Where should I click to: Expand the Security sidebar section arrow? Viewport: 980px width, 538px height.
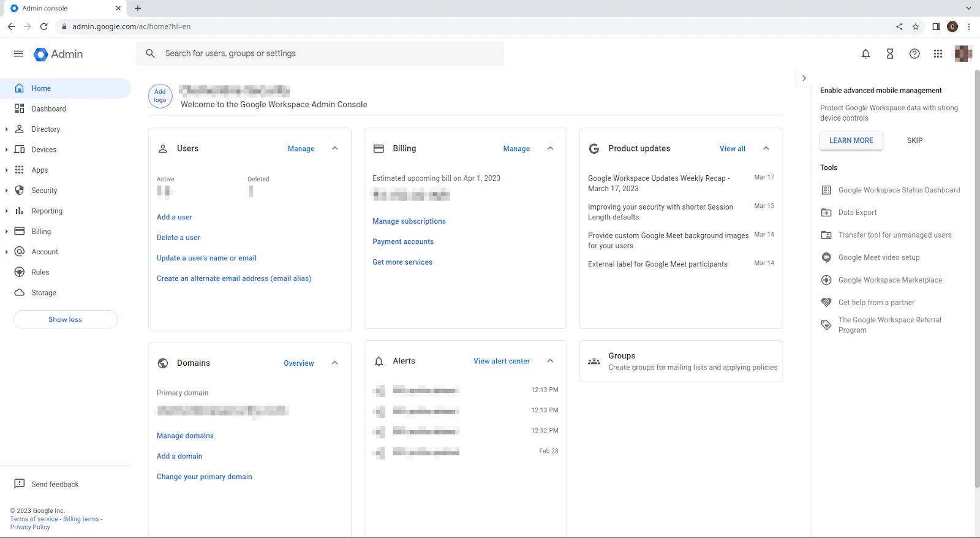6,191
